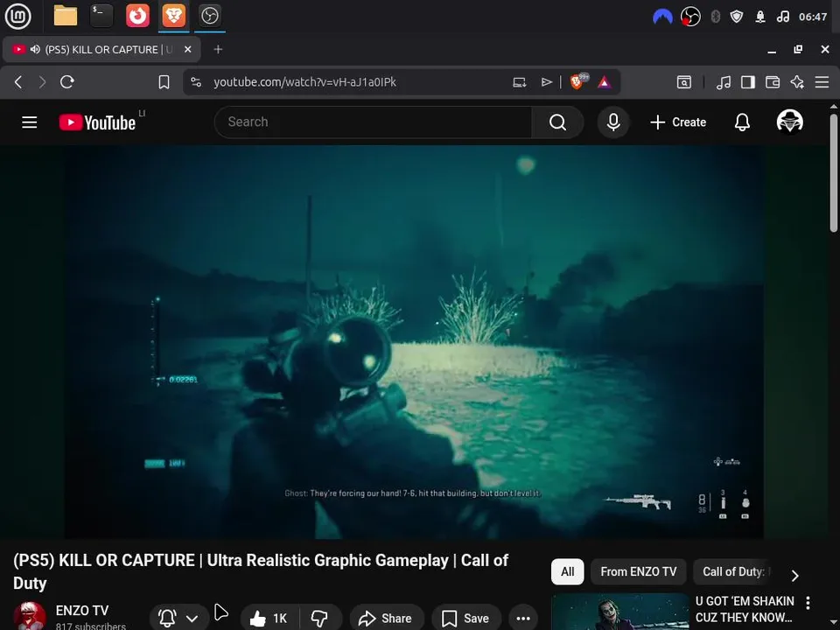This screenshot has width=840, height=630.
Task: Show next filter chips with arrow
Action: coord(794,575)
